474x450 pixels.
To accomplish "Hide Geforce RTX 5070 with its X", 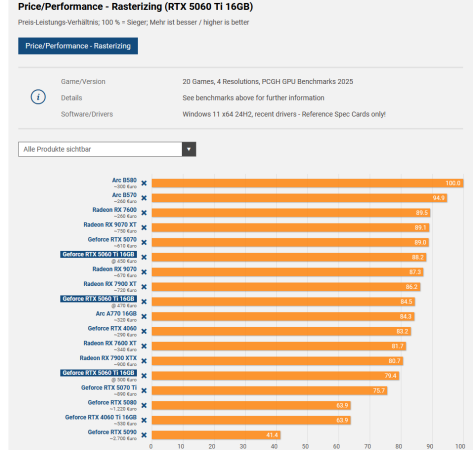I will pyautogui.click(x=144, y=242).
